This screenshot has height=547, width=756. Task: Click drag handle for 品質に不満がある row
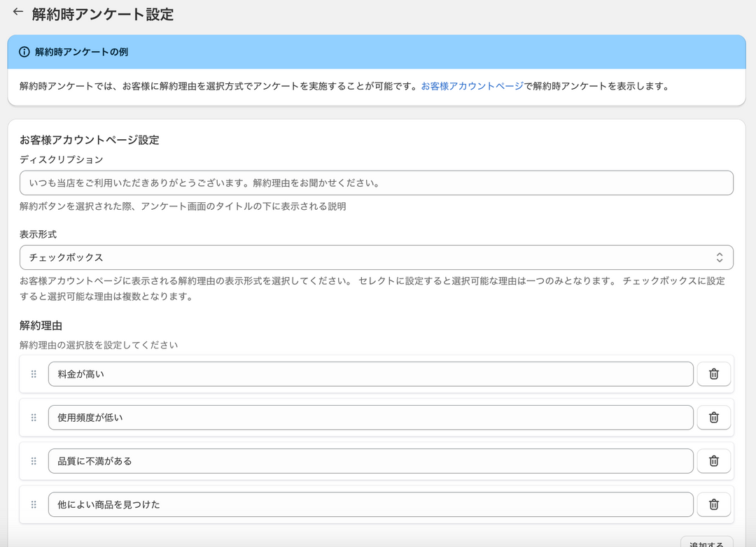tap(34, 461)
